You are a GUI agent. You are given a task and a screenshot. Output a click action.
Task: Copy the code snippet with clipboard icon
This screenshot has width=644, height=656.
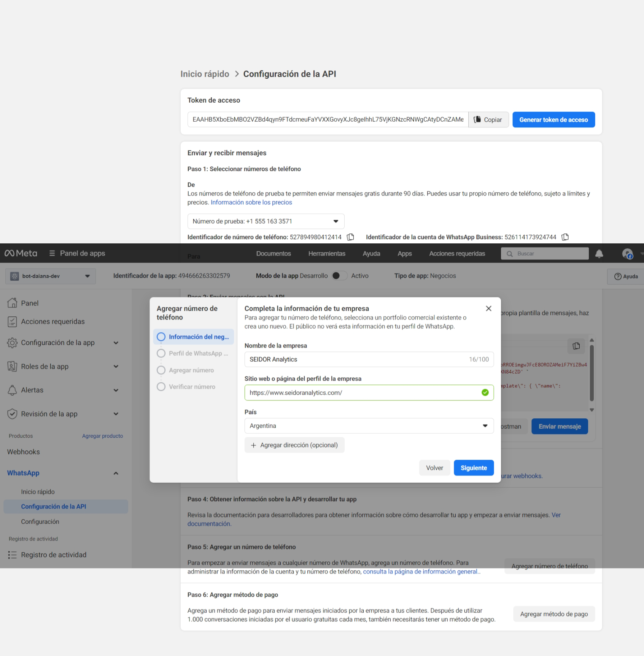point(576,346)
